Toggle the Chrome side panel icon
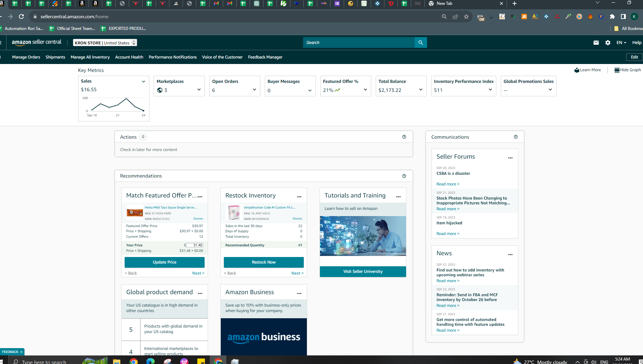643x364 pixels. 623,17
